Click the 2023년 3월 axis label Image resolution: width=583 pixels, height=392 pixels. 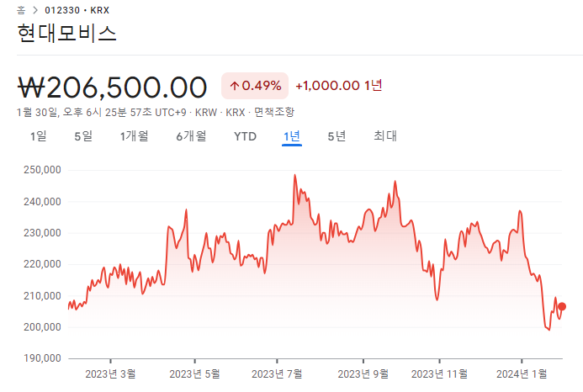tap(110, 373)
